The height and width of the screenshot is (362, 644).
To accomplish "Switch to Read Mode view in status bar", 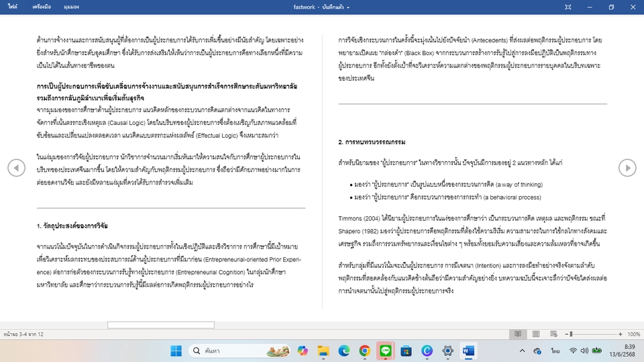I will pos(517,334).
